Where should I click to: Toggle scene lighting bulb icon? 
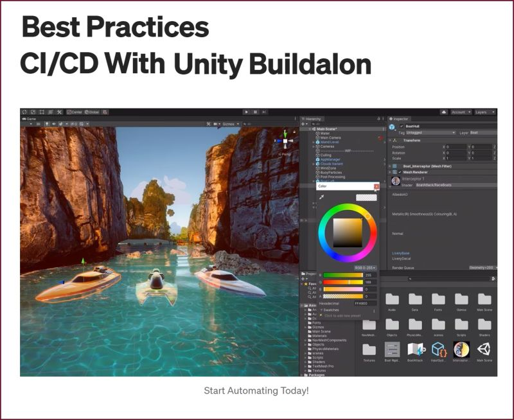click(47, 124)
